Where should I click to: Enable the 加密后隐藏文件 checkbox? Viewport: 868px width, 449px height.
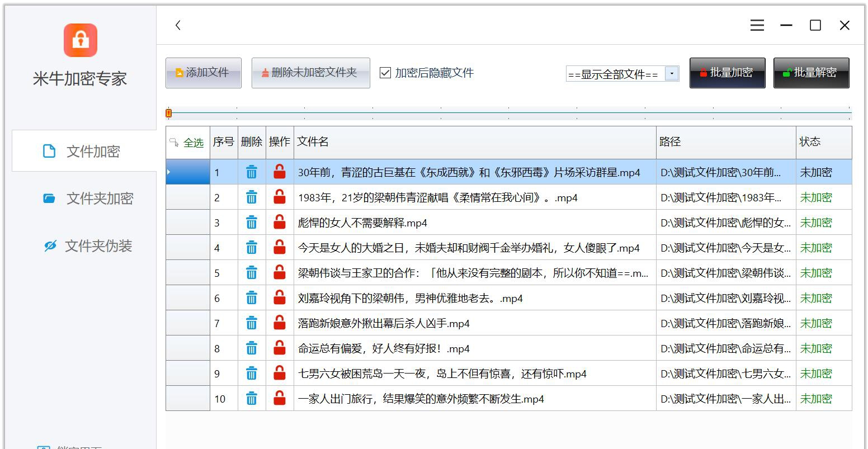click(x=384, y=73)
